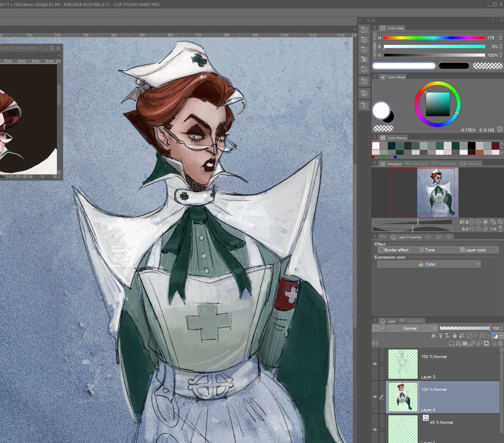Hide Layer 4 with its eye icon

(x=375, y=397)
